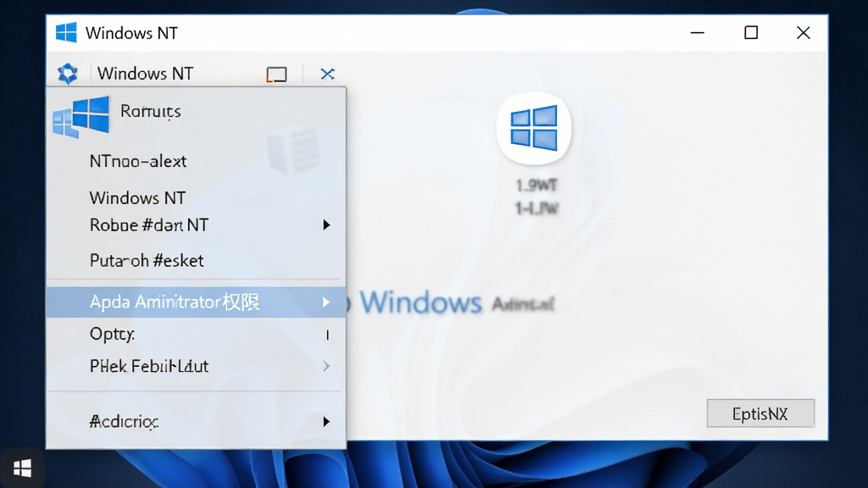868x488 pixels.
Task: Expand the arrow next to Acdicrioc
Action: point(326,422)
